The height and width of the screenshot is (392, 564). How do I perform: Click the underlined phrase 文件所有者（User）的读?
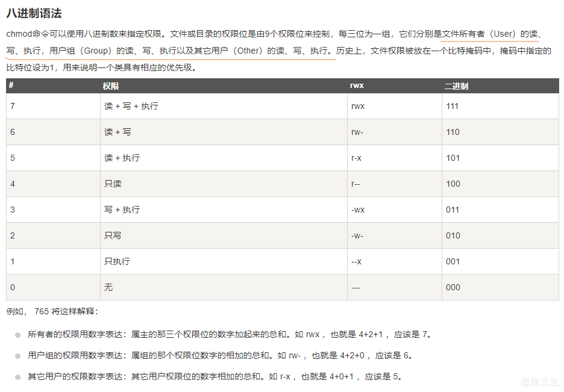point(489,34)
